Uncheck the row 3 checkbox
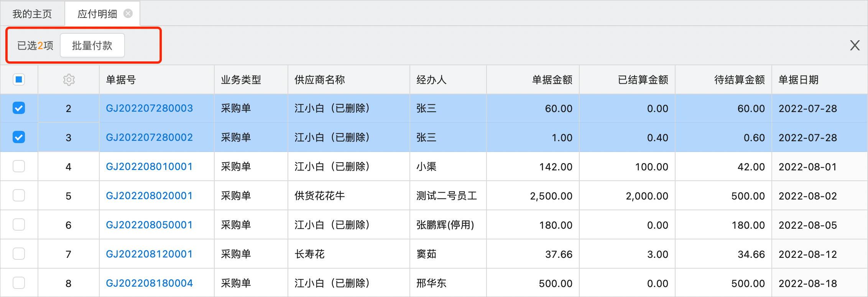Screen dimensions: 868x297 coord(19,137)
